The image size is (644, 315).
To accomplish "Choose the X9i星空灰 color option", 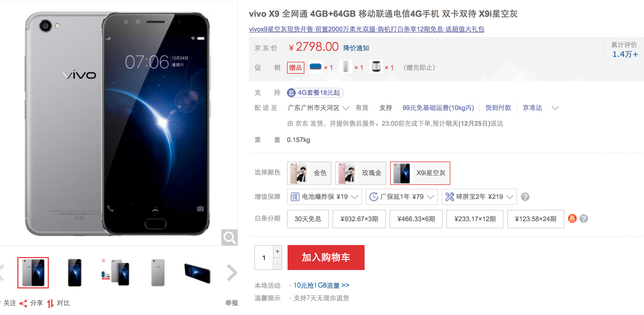I will 420,173.
